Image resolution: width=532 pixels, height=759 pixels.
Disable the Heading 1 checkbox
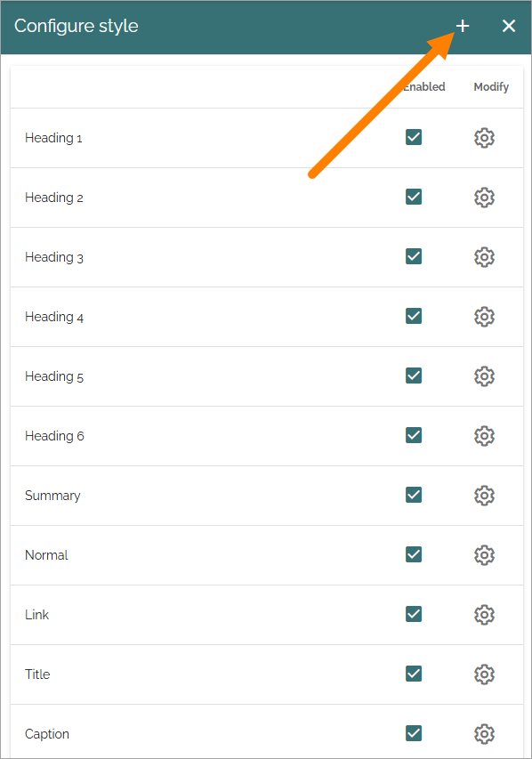point(414,137)
